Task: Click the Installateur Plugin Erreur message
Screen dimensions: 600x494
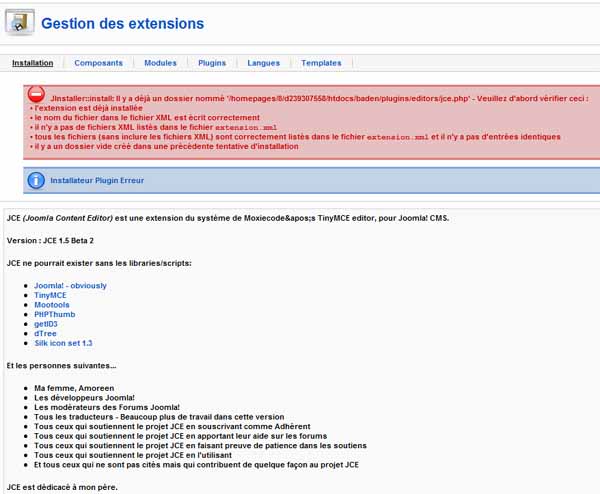Action: tap(97, 180)
